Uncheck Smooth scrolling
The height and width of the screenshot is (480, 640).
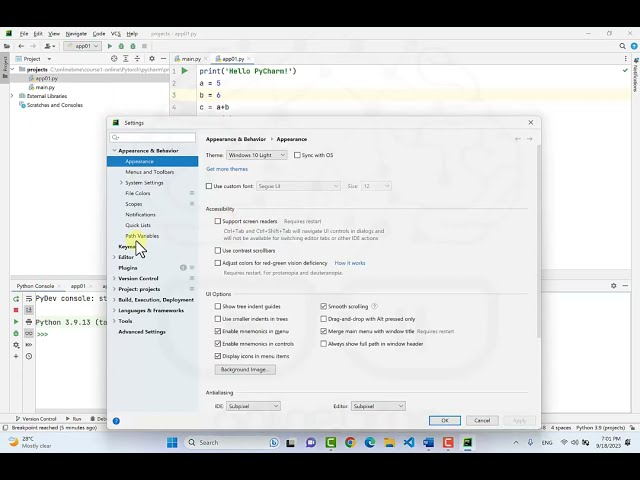click(x=323, y=306)
